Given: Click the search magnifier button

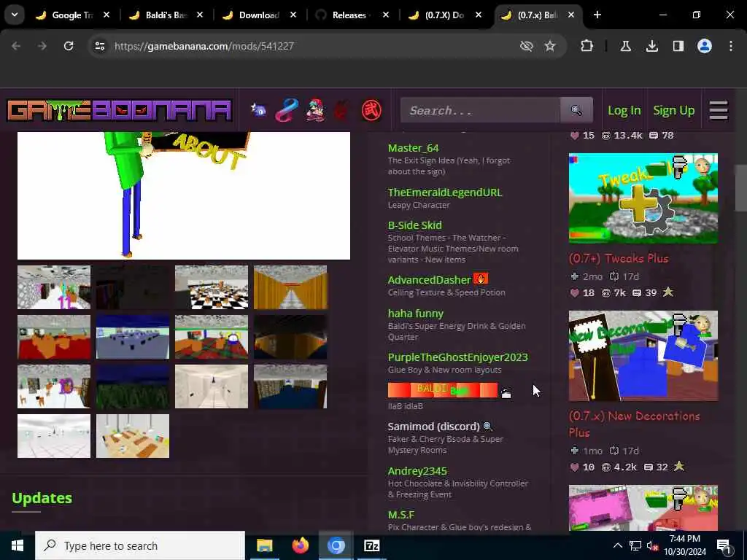Looking at the screenshot, I should coord(576,111).
